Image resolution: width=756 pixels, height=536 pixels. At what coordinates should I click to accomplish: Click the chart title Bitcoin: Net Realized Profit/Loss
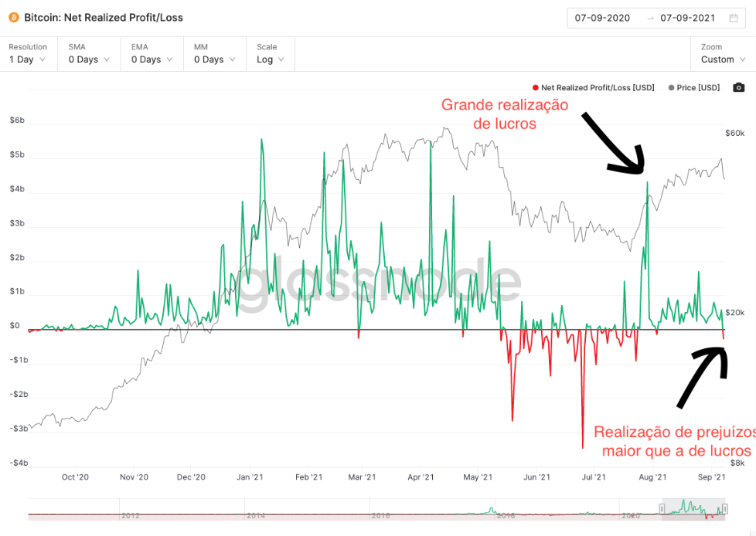104,17
